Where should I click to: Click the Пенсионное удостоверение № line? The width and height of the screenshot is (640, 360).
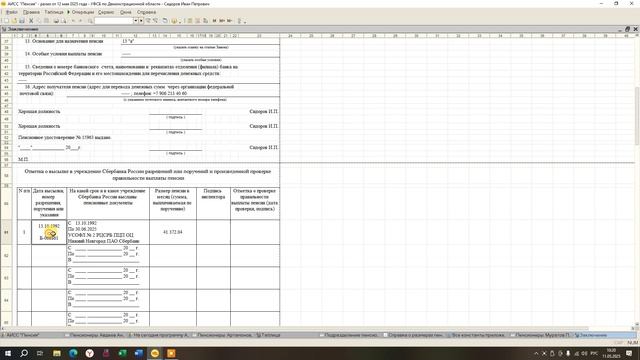pyautogui.click(x=64, y=138)
